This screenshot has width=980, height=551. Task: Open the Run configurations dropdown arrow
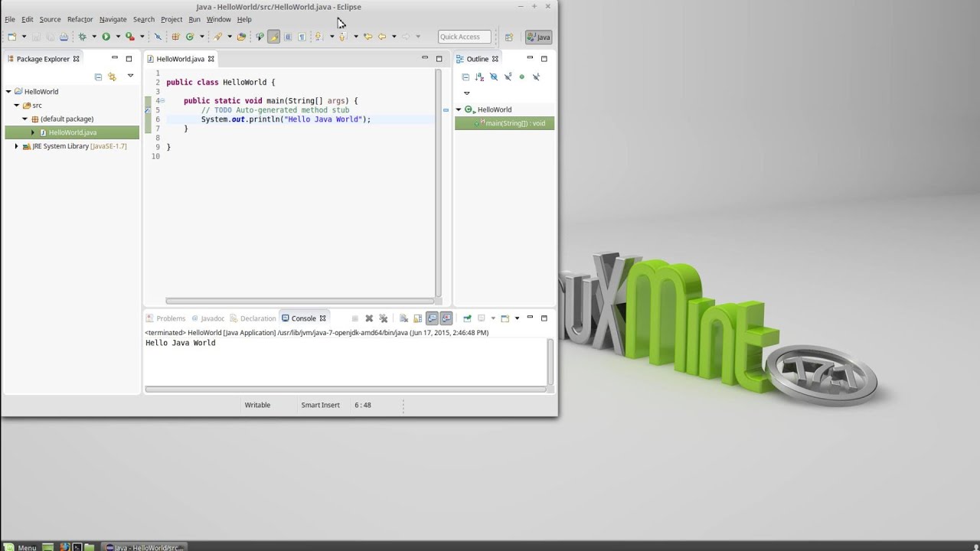118,37
